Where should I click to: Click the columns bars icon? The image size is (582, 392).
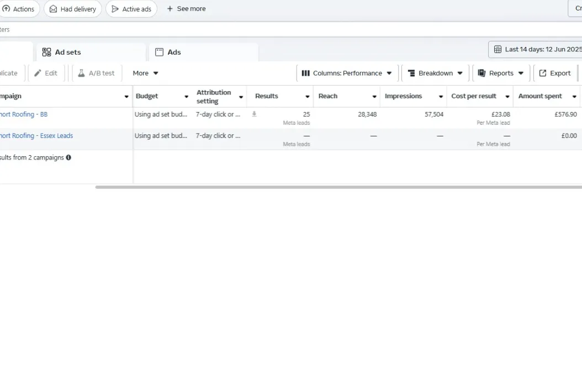click(x=305, y=73)
